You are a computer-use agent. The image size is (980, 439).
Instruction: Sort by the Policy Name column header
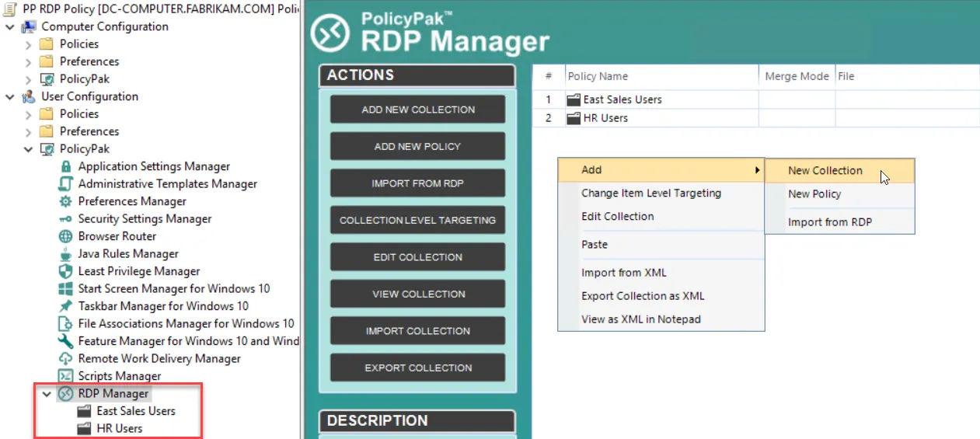[661, 76]
